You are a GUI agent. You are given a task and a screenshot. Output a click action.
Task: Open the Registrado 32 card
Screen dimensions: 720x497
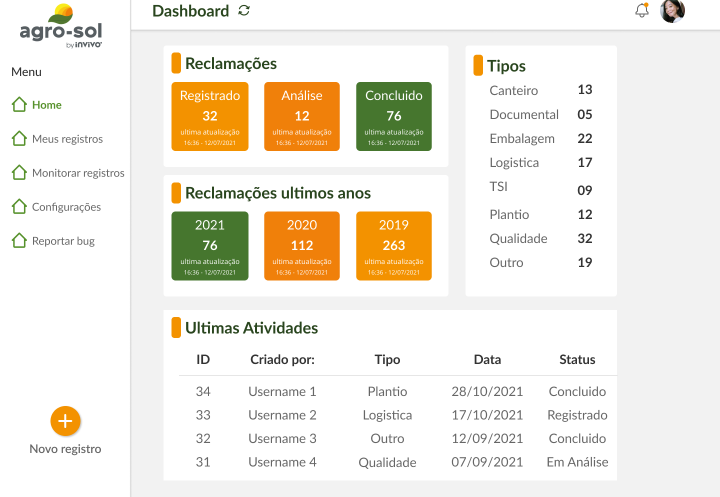click(x=210, y=116)
